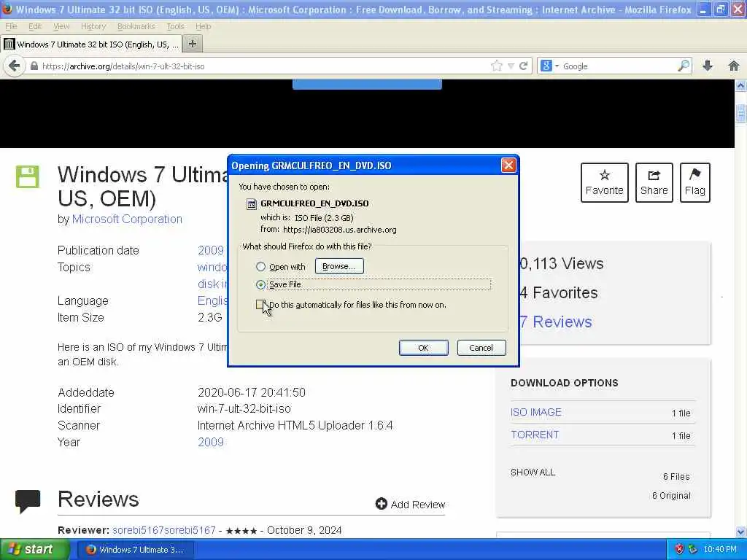The image size is (747, 560).
Task: Click the network tray icon
Action: click(x=693, y=549)
